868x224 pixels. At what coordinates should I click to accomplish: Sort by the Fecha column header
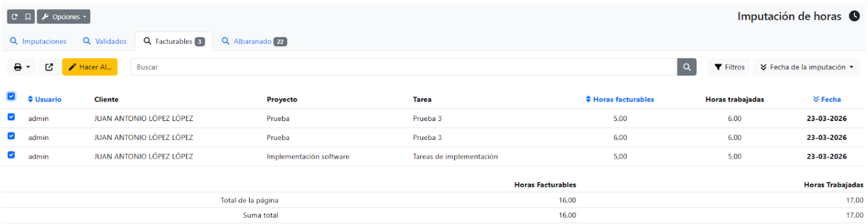pos(827,99)
